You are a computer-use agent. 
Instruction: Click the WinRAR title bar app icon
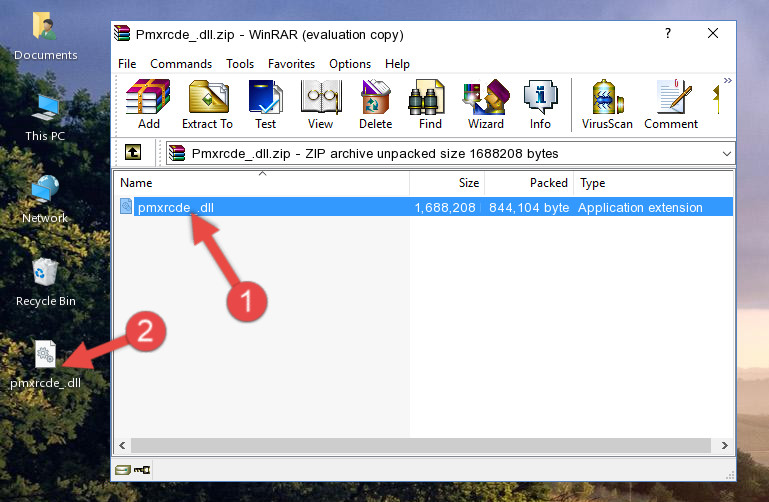click(122, 34)
